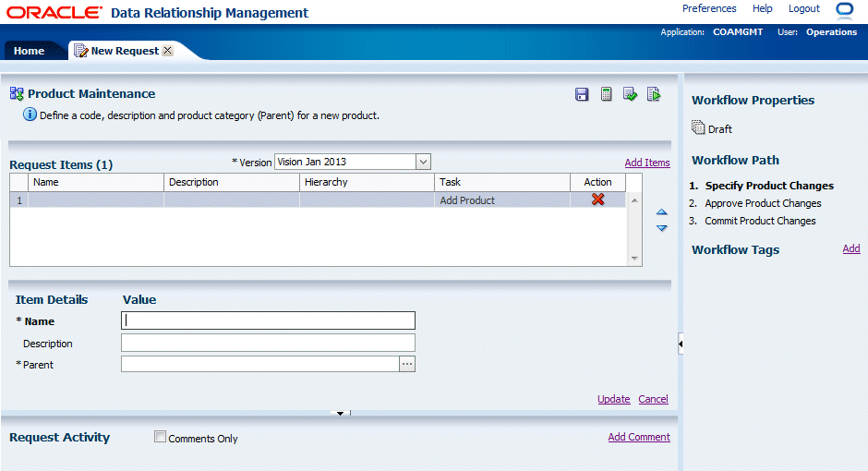
Task: Collapse the Item Details pane splitter
Action: click(x=340, y=413)
